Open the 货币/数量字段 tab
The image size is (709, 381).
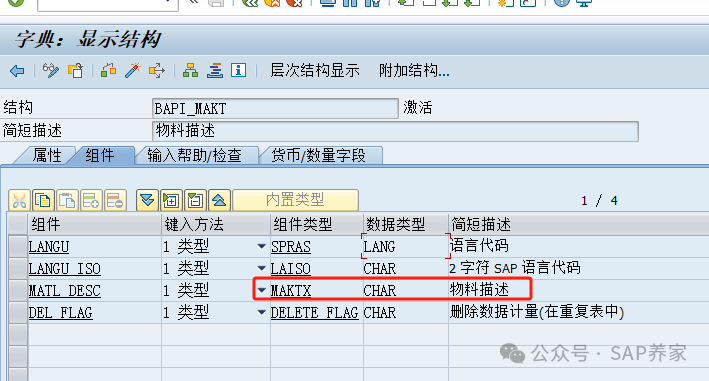[x=318, y=155]
